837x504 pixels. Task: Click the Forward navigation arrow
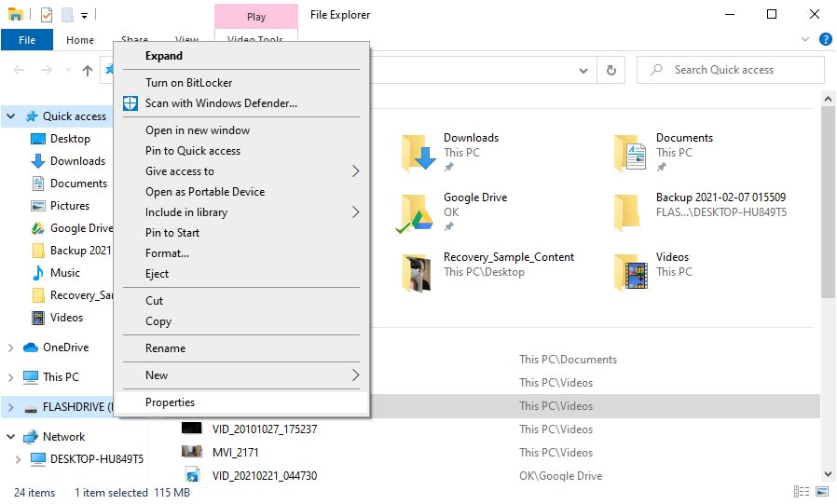47,70
